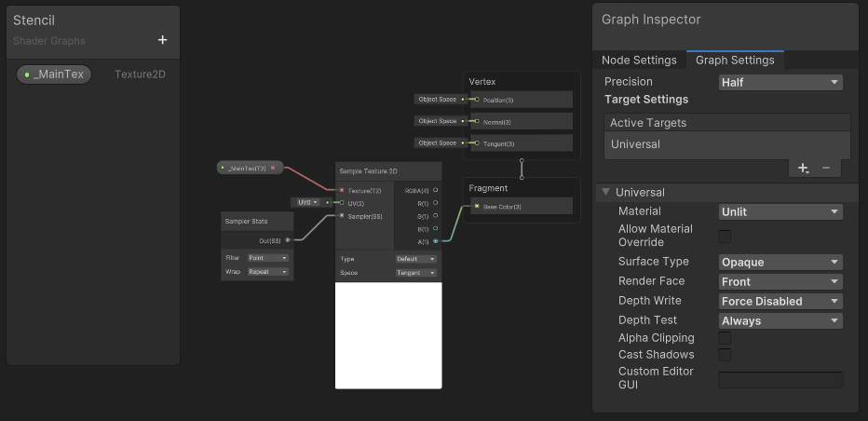The width and height of the screenshot is (868, 421).
Task: Click the Custom Editor GUI input field
Action: click(780, 380)
